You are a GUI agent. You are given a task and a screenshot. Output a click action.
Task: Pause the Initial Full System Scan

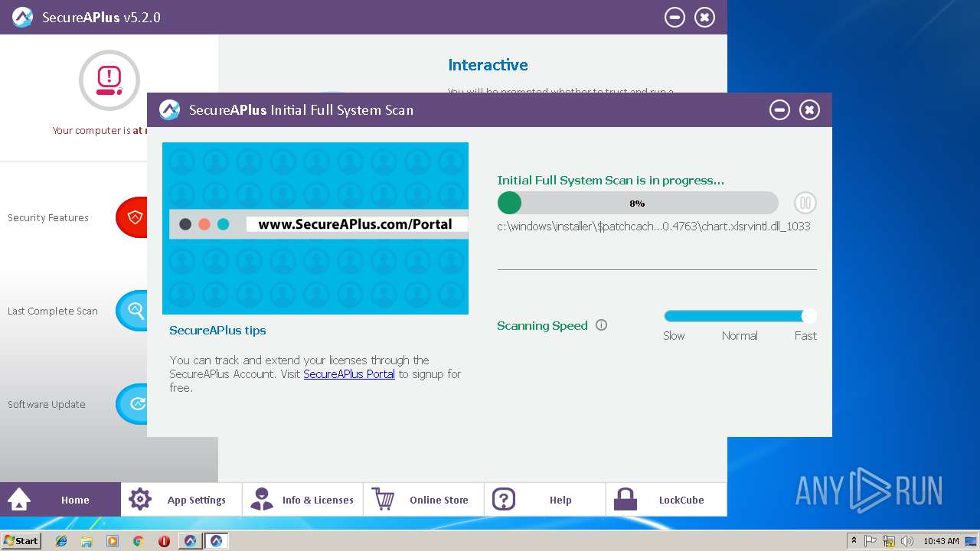point(805,203)
